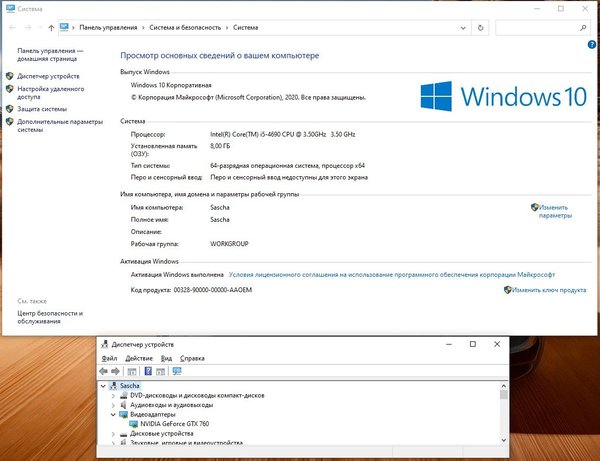
Task: Click the DVD drive category icon
Action: [123, 395]
